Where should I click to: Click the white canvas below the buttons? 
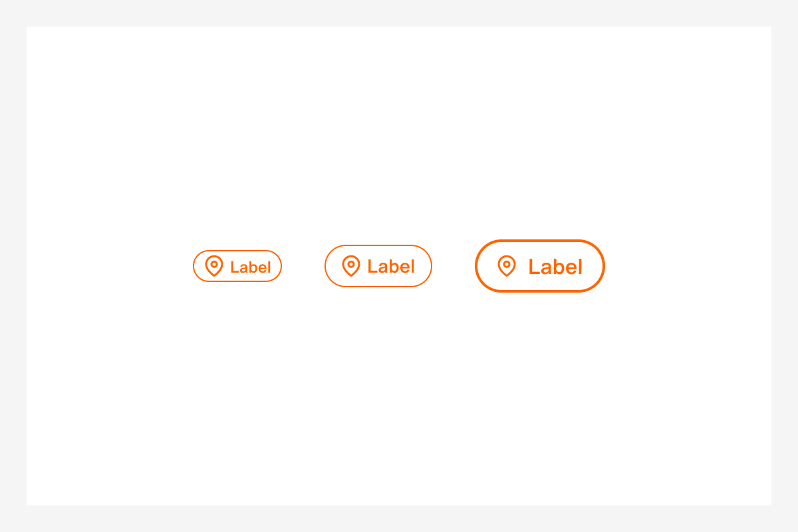pyautogui.click(x=399, y=399)
